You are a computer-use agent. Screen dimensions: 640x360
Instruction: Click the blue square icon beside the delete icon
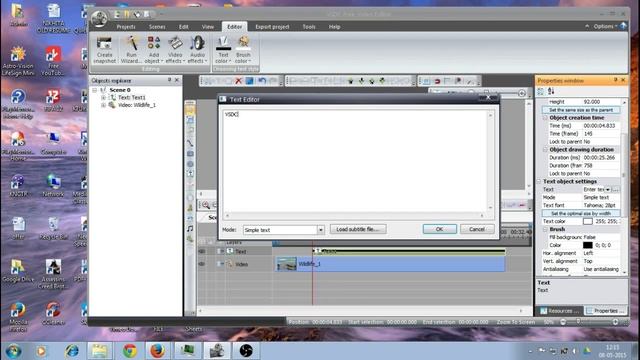pos(249,81)
